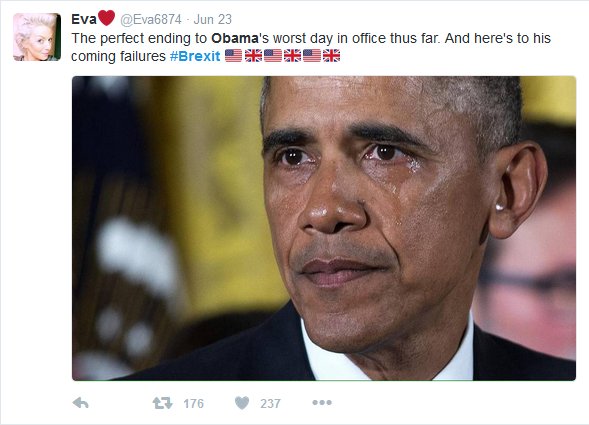589x425 pixels.
Task: Open Eva's profile picture avatar
Action: point(37,37)
